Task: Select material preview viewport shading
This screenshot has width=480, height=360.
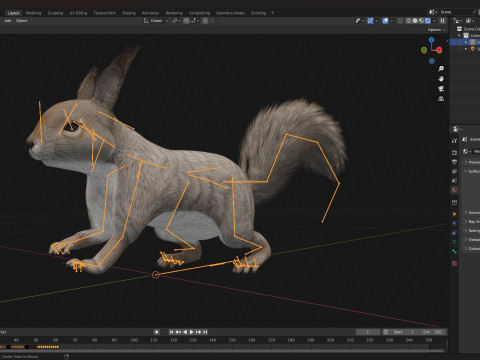Action: (x=421, y=21)
